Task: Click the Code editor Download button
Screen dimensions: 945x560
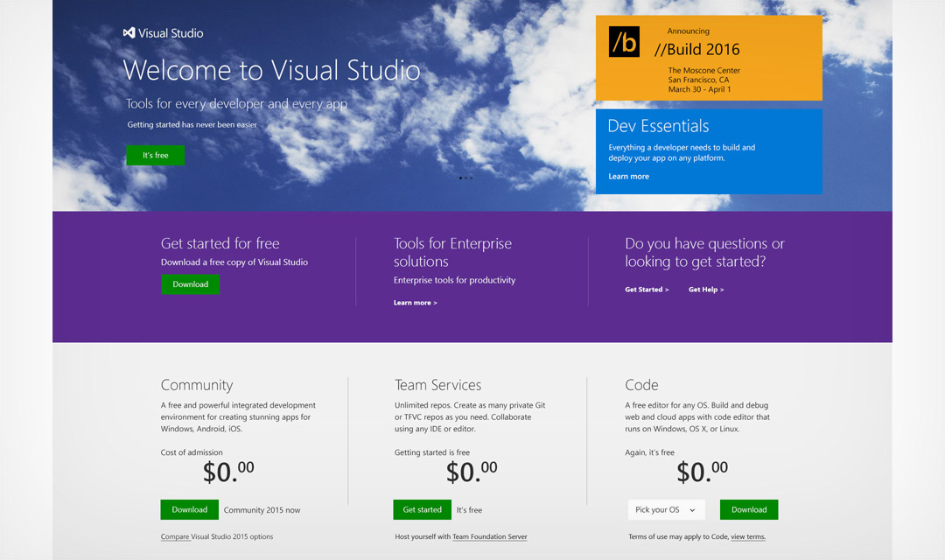Action: coord(748,509)
